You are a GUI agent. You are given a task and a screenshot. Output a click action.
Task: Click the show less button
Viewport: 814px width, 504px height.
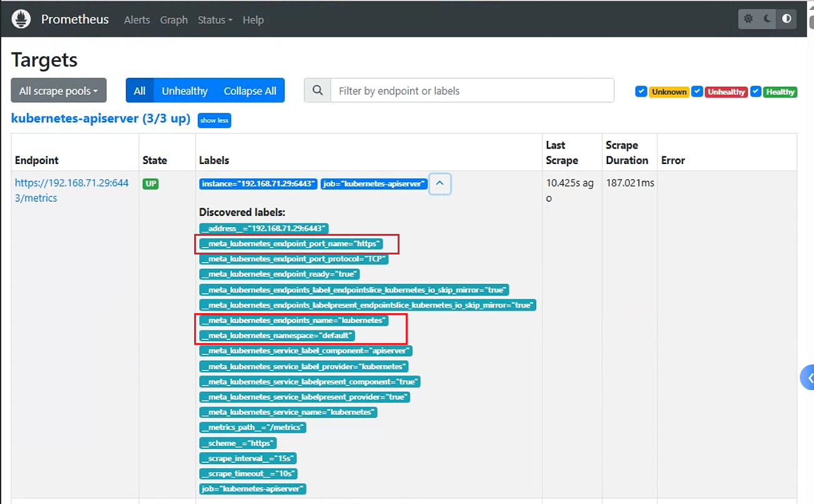coord(214,120)
